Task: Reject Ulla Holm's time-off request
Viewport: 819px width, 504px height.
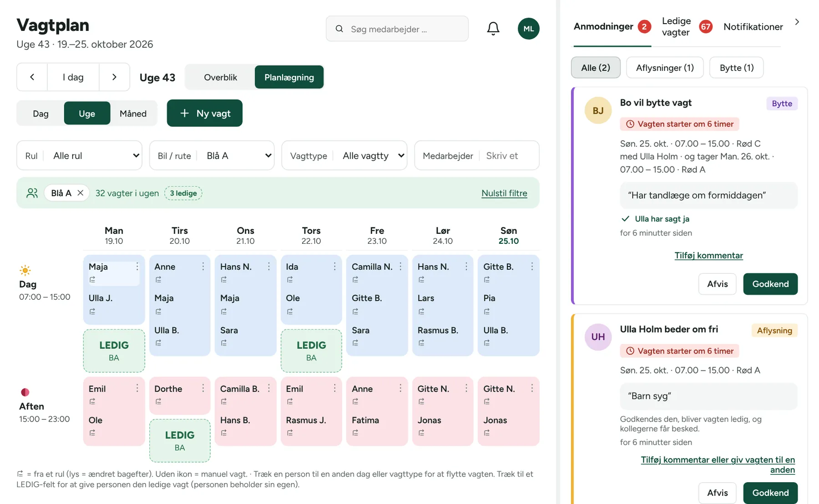Action: (x=718, y=493)
